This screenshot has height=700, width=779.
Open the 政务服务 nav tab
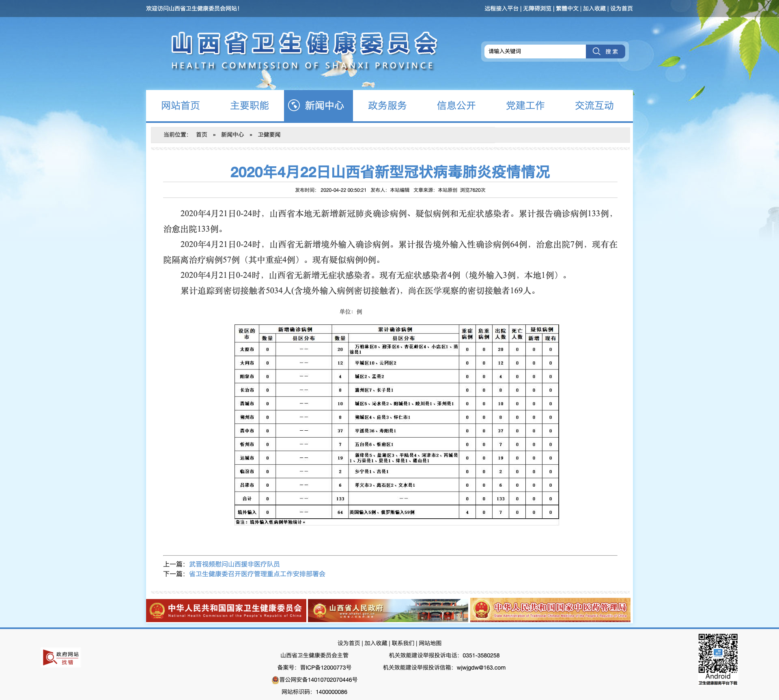pyautogui.click(x=387, y=105)
